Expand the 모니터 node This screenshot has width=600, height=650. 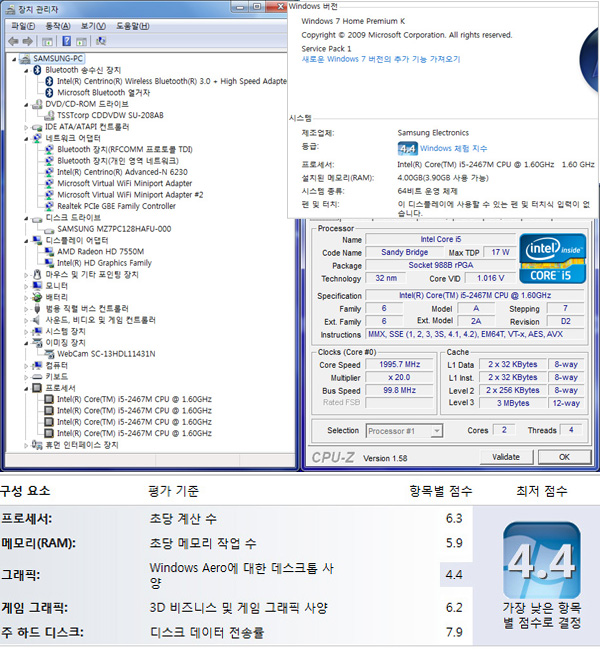[x=26, y=286]
